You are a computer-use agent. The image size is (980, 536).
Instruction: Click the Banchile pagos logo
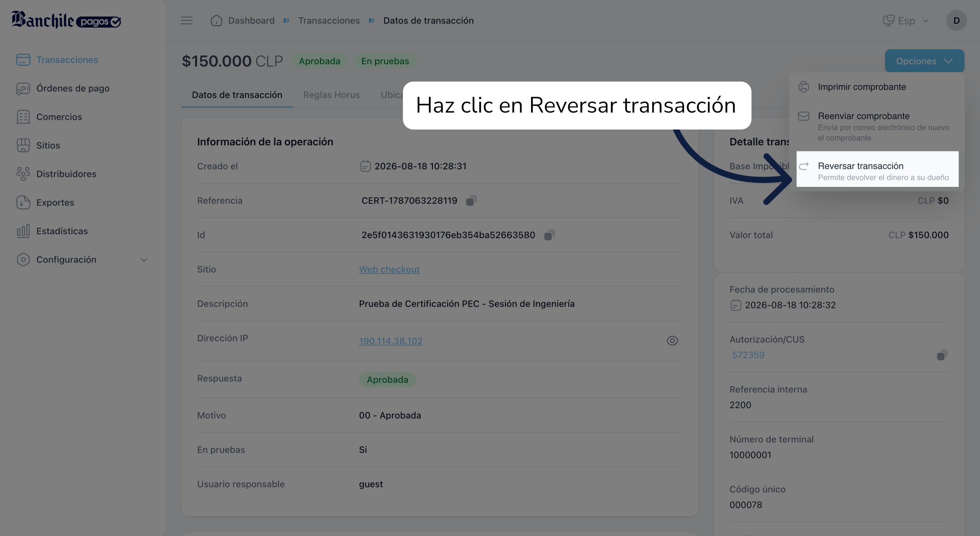pos(66,20)
